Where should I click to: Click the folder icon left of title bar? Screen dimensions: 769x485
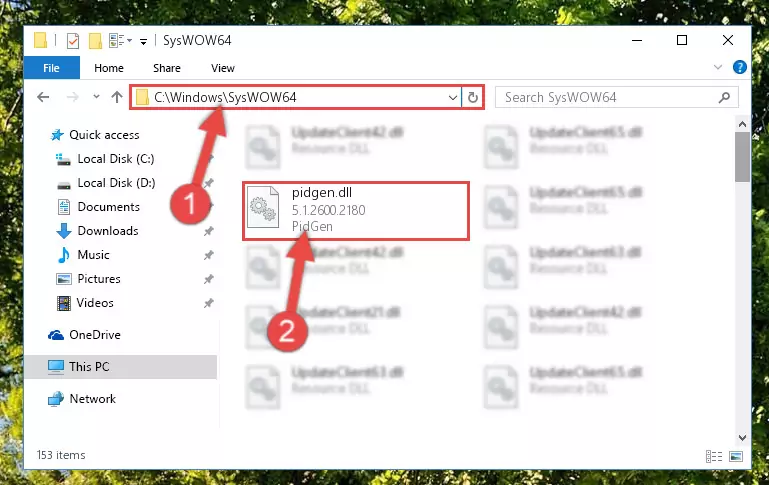coord(41,40)
